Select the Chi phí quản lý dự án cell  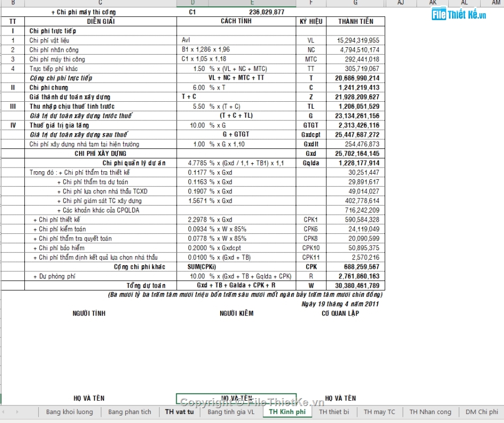click(101, 163)
